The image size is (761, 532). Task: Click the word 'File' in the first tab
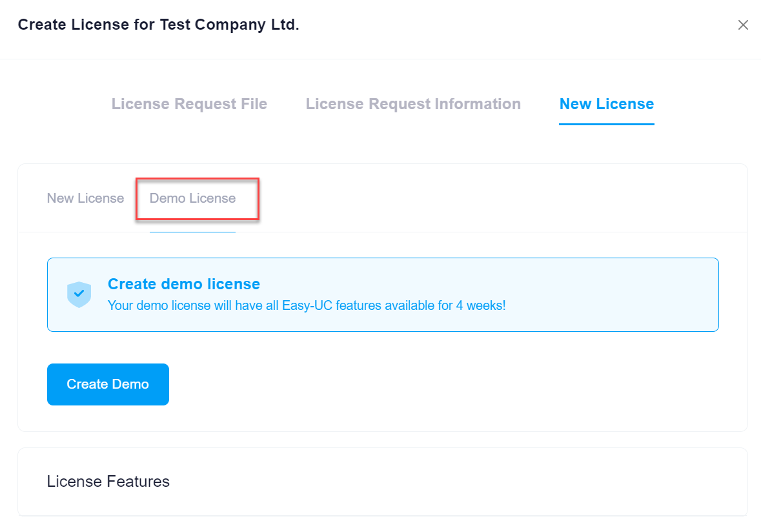click(253, 104)
